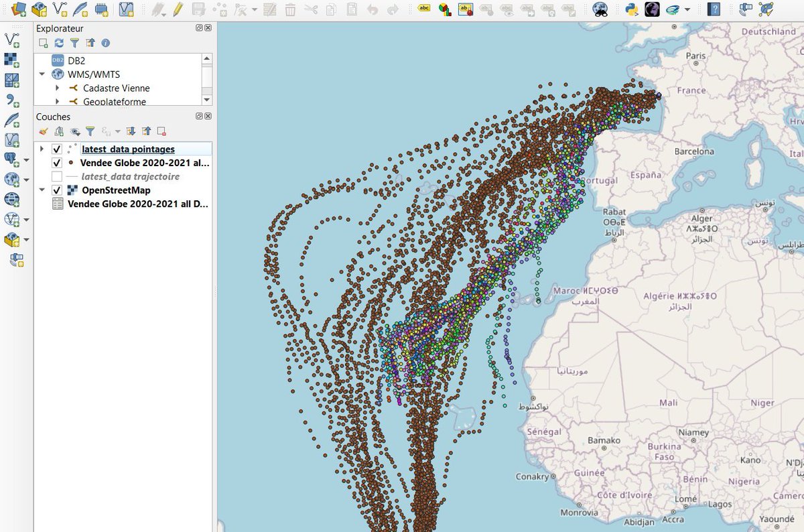Enable latest_data trajectoire layer checkbox
Screen dimensions: 804x532
click(57, 176)
